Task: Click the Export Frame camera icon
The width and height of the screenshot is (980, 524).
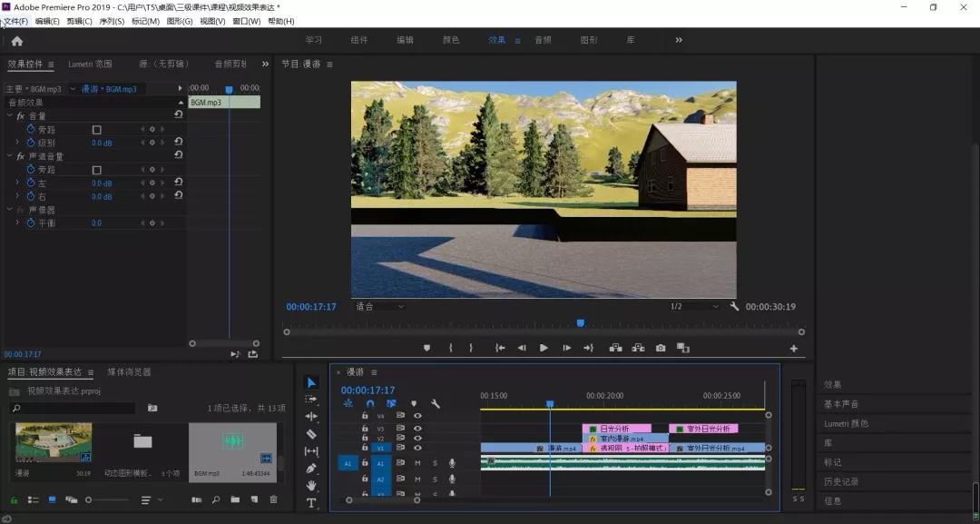Action: click(x=661, y=348)
